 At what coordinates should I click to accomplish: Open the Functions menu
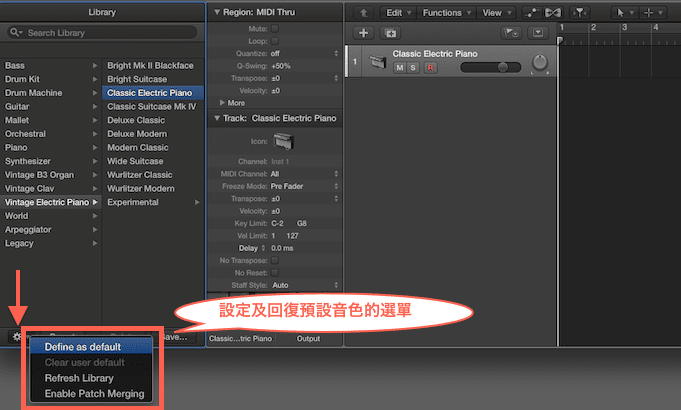(x=446, y=13)
